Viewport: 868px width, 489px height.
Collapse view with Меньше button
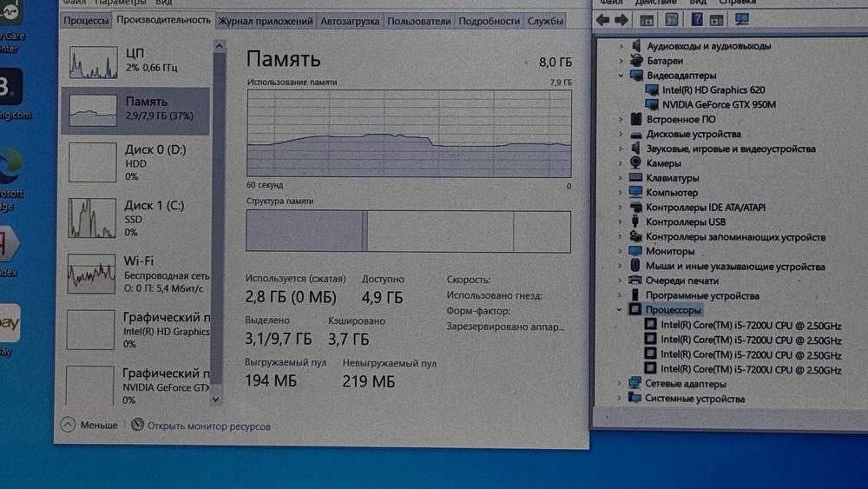click(89, 426)
